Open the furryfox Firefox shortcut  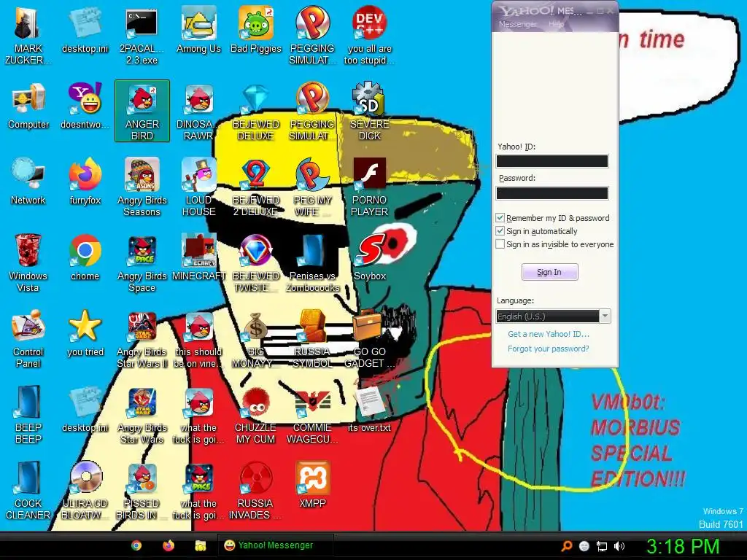(x=85, y=182)
